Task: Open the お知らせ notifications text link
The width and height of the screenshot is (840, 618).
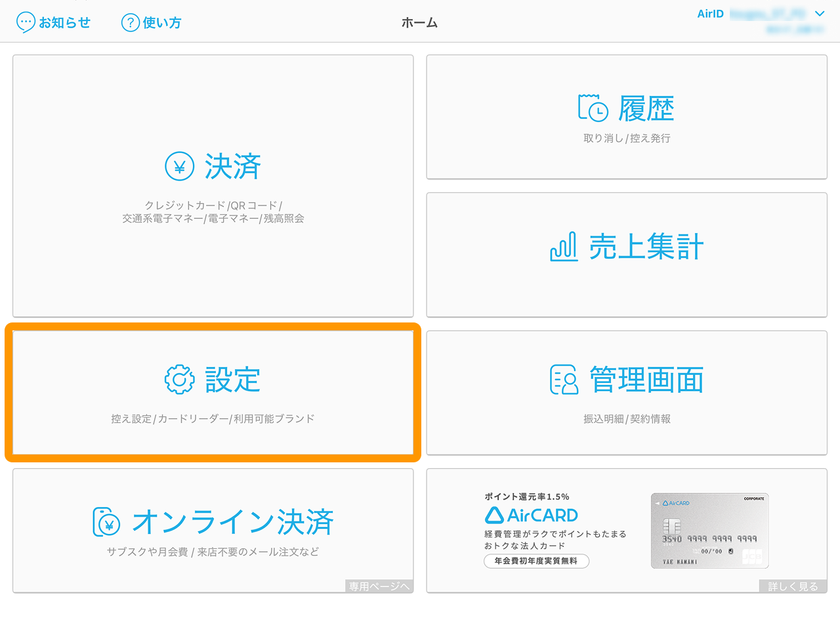Action: [x=64, y=22]
